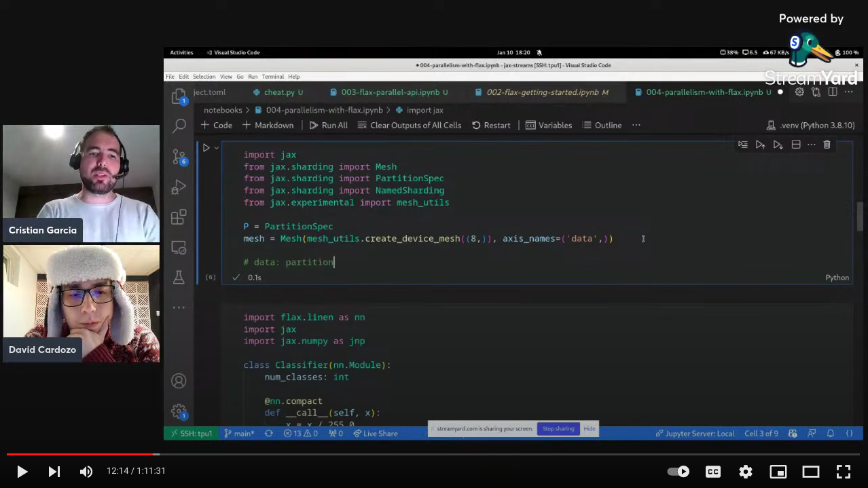Viewport: 868px width, 488px height.
Task: Select the .venv Python 3.8.10 kernel
Action: (810, 125)
